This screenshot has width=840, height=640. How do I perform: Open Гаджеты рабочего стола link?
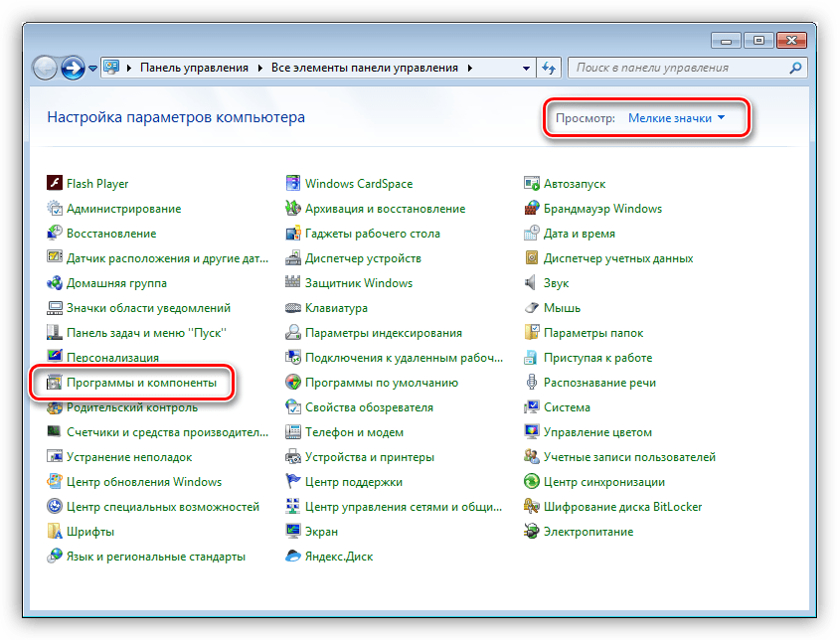373,234
